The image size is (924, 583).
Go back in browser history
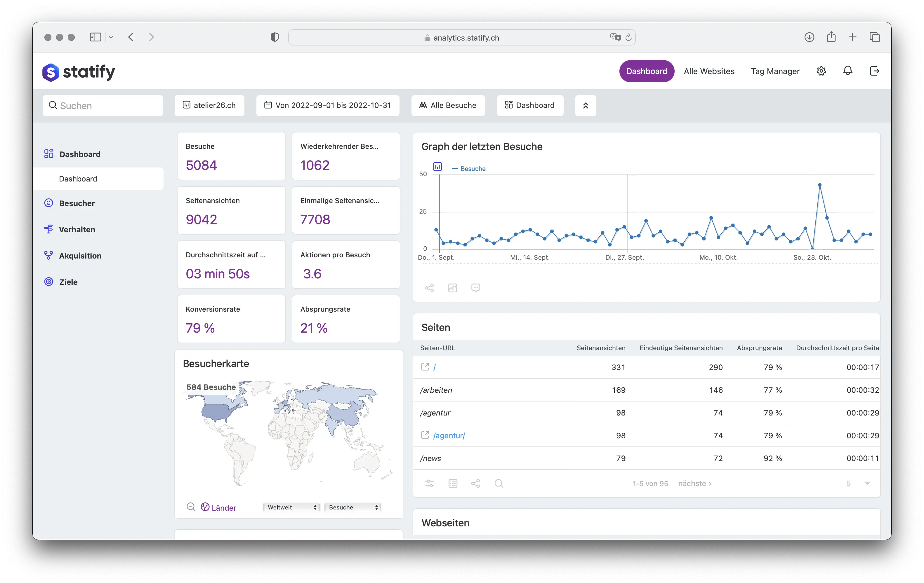pos(131,37)
